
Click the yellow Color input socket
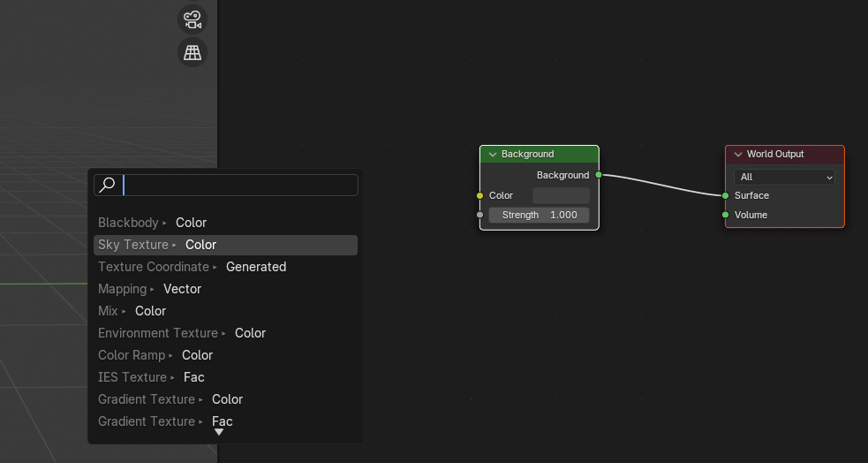pyautogui.click(x=480, y=195)
